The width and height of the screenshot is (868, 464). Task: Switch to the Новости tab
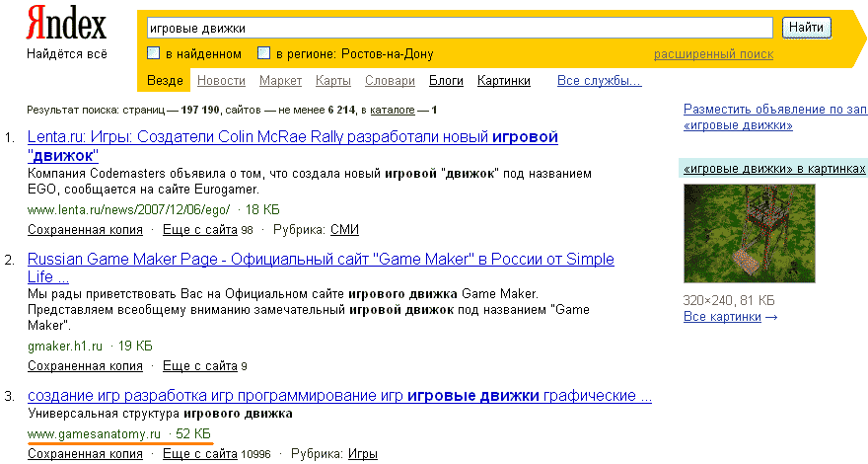(x=221, y=81)
